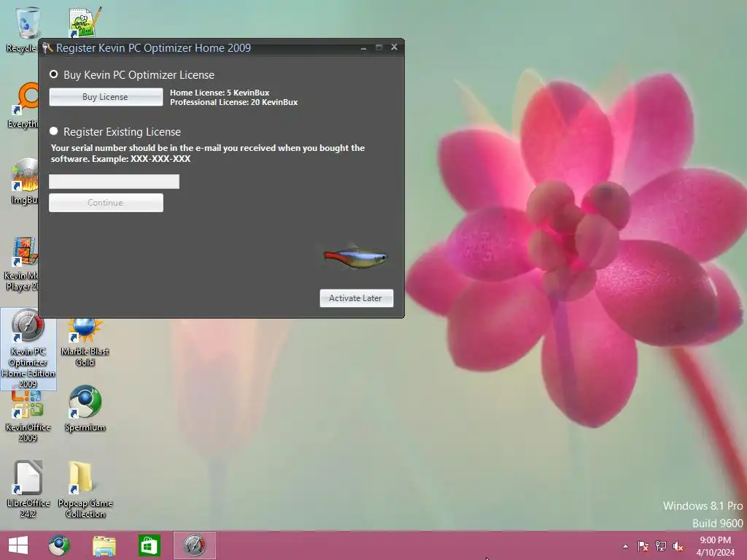Select the LibreOffice 24.2 desktop shortcut
This screenshot has width=747, height=560.
(x=28, y=489)
